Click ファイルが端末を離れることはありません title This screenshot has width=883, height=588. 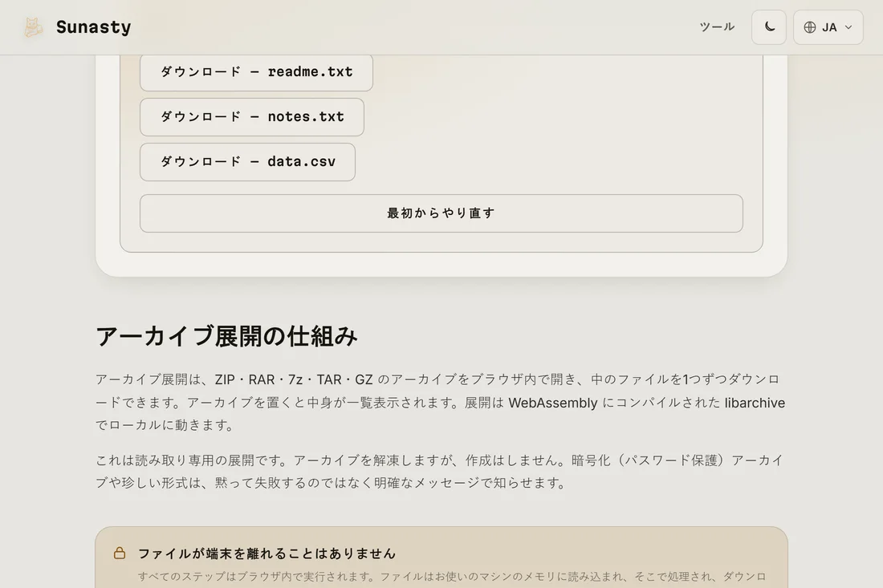(x=267, y=554)
